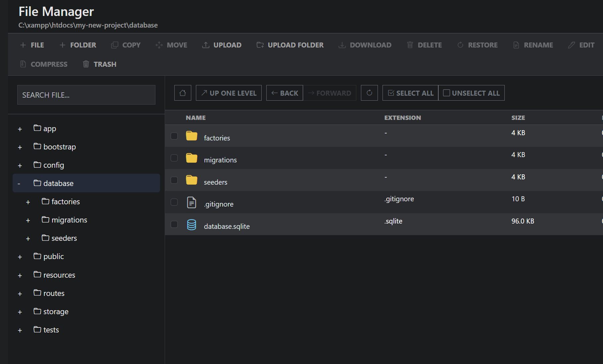The image size is (603, 364).
Task: Click the MOVE arrows icon
Action: point(159,45)
